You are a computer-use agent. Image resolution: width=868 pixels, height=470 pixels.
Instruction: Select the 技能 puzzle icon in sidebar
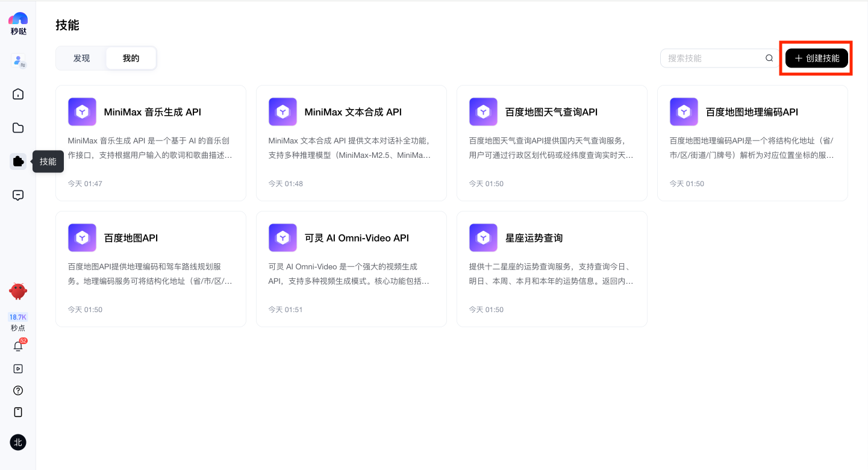(18, 161)
